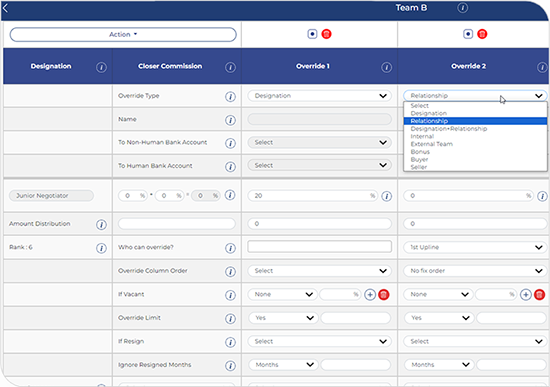Open the Action dropdown
This screenshot has width=550, height=387.
[x=123, y=34]
